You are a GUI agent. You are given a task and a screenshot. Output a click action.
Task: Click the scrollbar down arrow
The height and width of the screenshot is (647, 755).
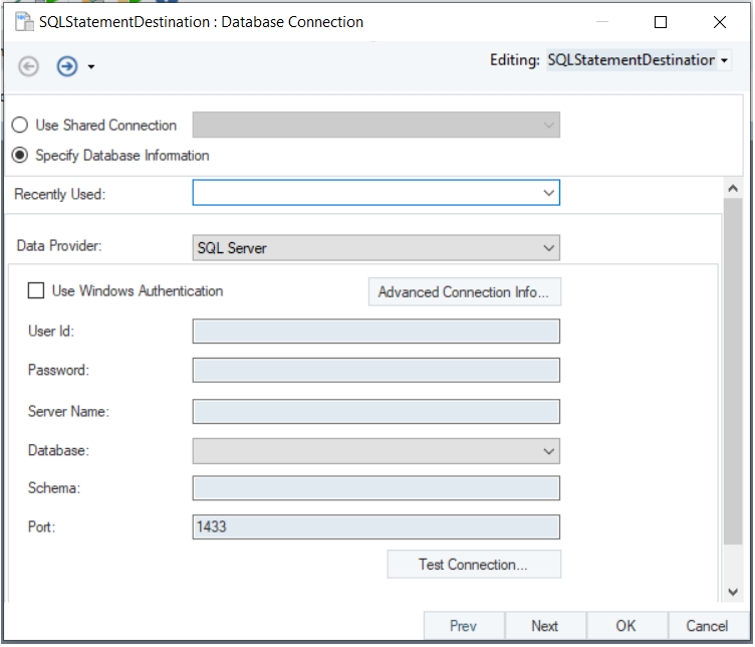coord(733,592)
